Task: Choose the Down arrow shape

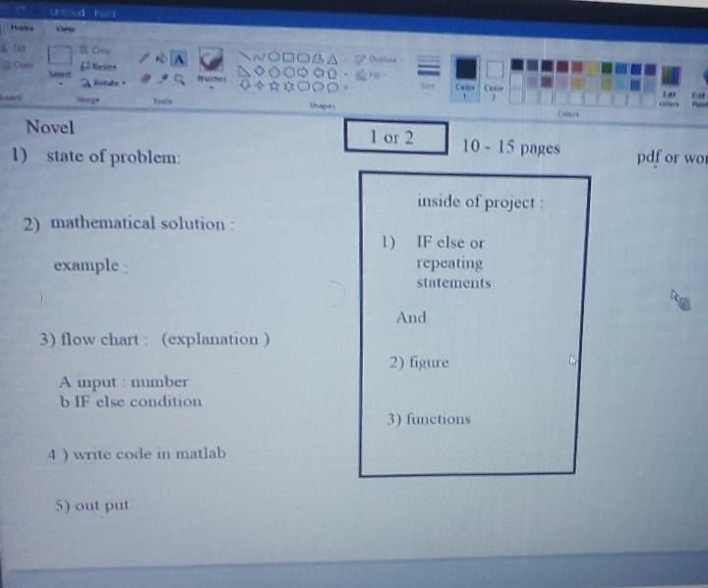Action: click(244, 85)
